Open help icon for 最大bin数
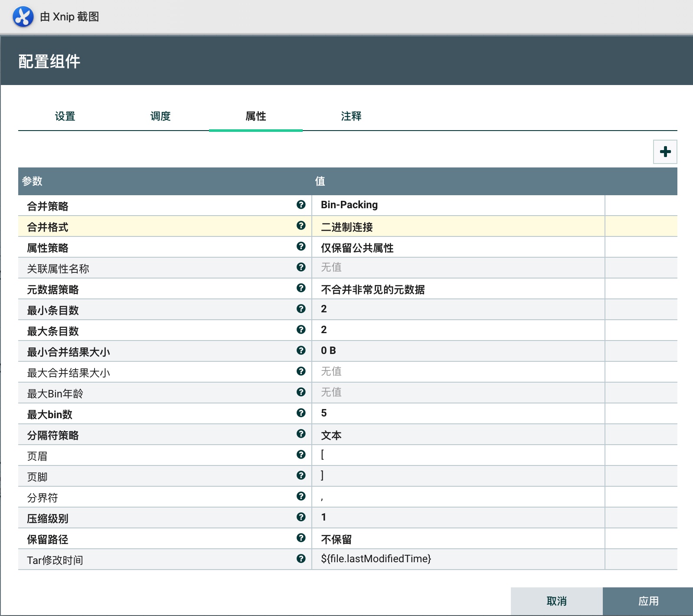 pos(301,413)
